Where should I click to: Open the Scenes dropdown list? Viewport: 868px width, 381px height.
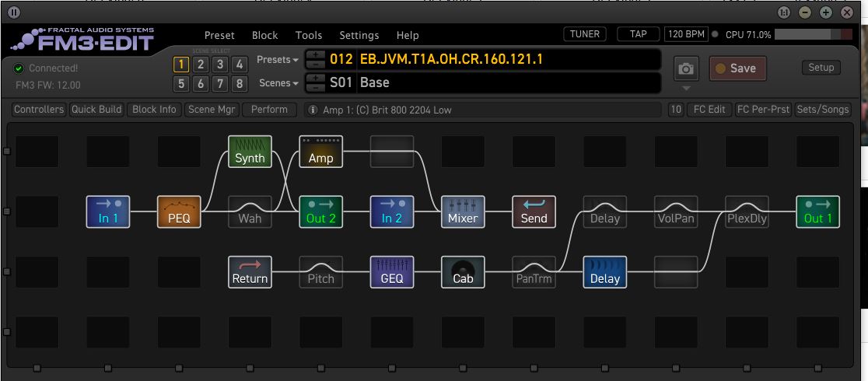[x=278, y=83]
